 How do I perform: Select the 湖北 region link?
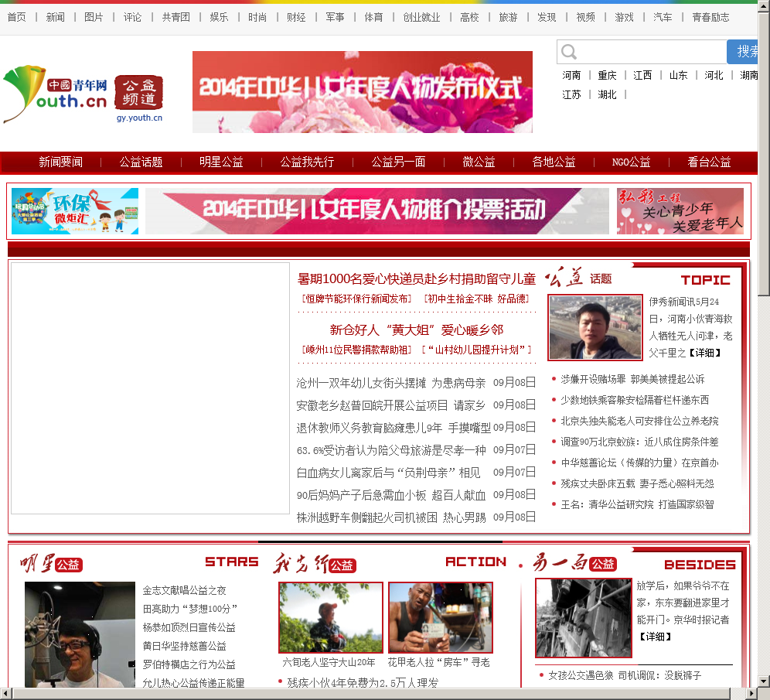(x=607, y=94)
